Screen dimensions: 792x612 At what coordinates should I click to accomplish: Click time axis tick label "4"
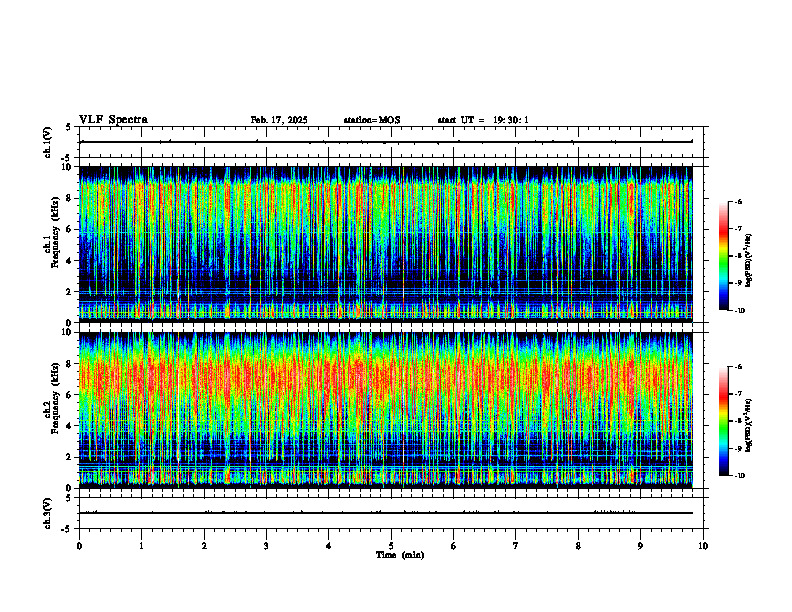pos(329,546)
